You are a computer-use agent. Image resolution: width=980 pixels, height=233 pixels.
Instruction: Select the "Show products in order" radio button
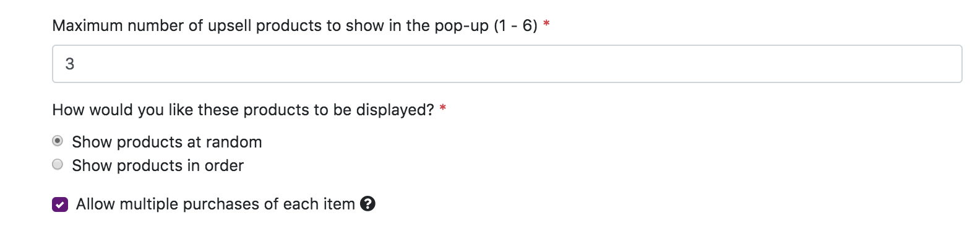pyautogui.click(x=58, y=165)
